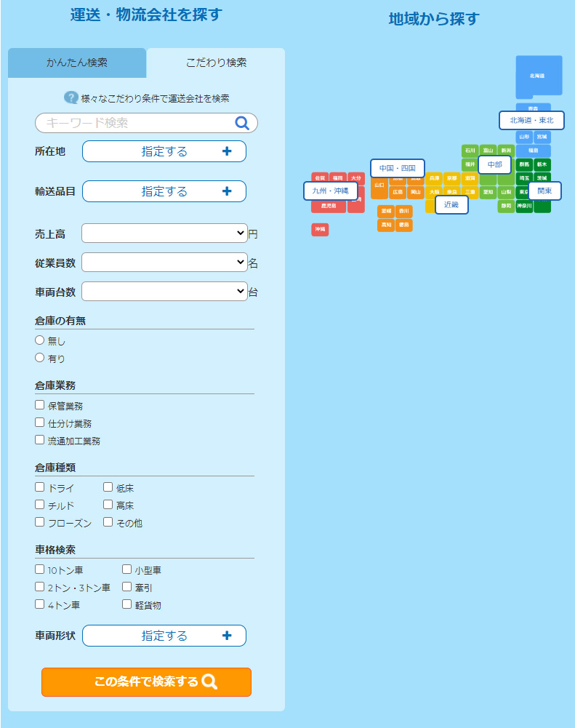Expand the 従業員数 dropdown
This screenshot has width=575, height=728.
click(x=164, y=263)
